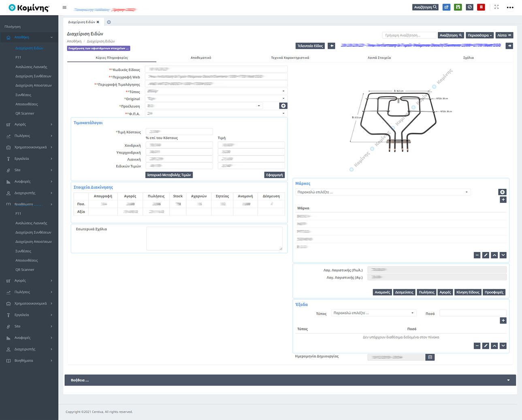The image size is (522, 420).
Task: Click the up-chevron icon in Έξοδα panel
Action: (x=494, y=346)
